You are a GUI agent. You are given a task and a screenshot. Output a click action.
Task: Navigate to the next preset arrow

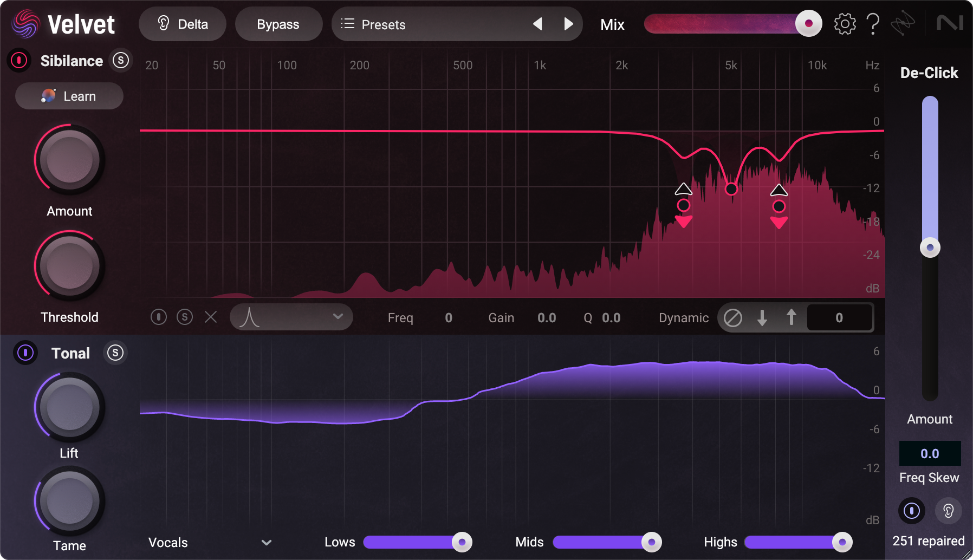(568, 24)
